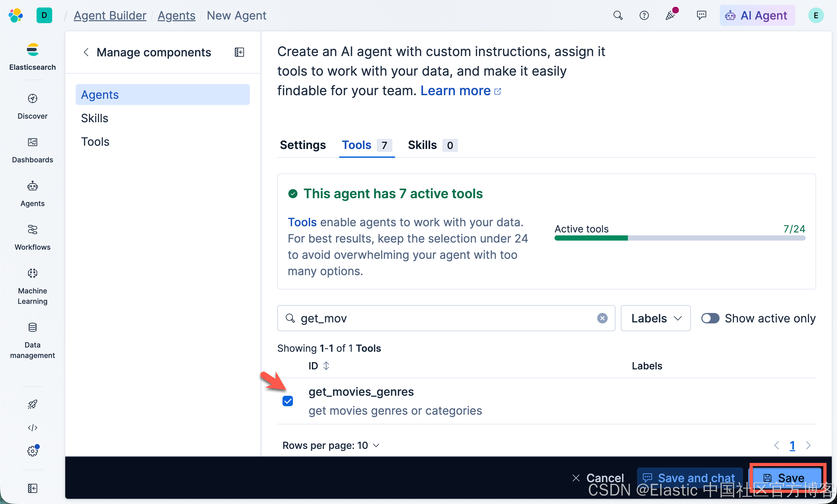Open the Labels filter dropdown
This screenshot has width=837, height=504.
tap(655, 318)
